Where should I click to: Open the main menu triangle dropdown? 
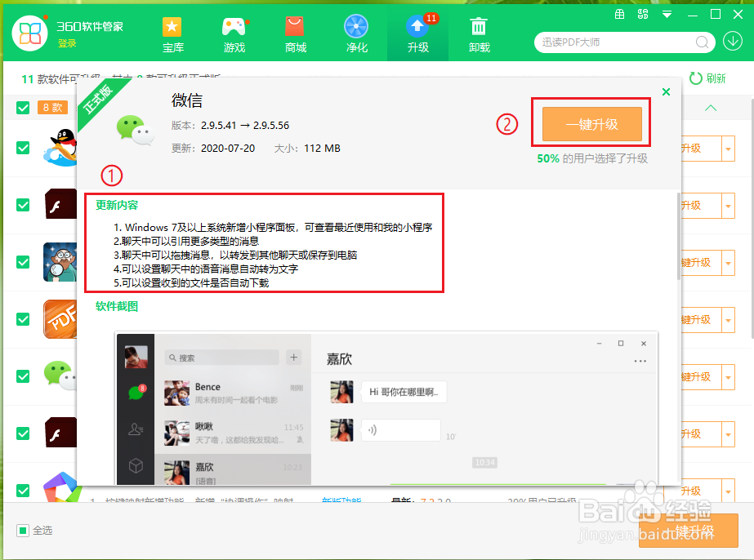667,15
